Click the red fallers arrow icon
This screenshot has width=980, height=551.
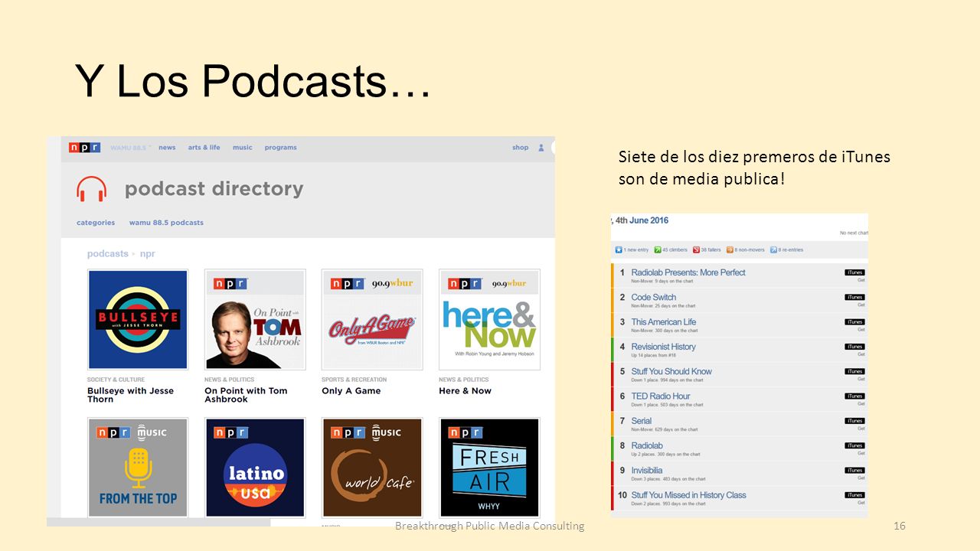[x=696, y=249]
